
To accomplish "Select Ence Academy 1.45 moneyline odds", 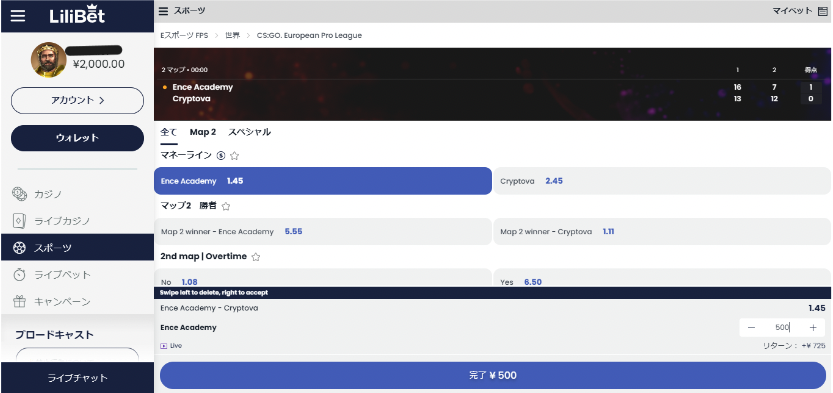I will tap(323, 181).
